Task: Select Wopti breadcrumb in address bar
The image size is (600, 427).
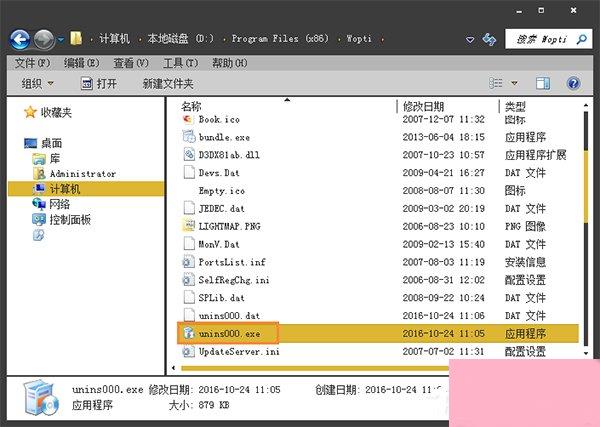Action: (359, 39)
